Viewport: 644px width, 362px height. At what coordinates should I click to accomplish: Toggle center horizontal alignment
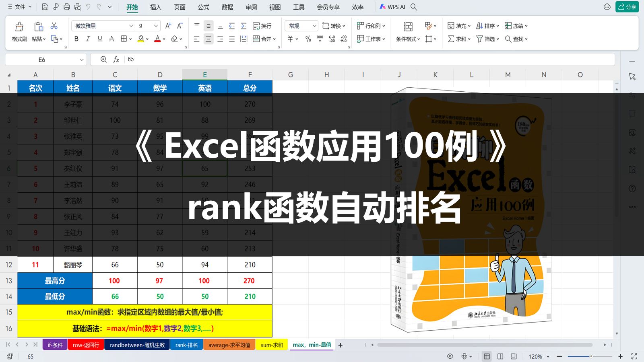coord(208,39)
